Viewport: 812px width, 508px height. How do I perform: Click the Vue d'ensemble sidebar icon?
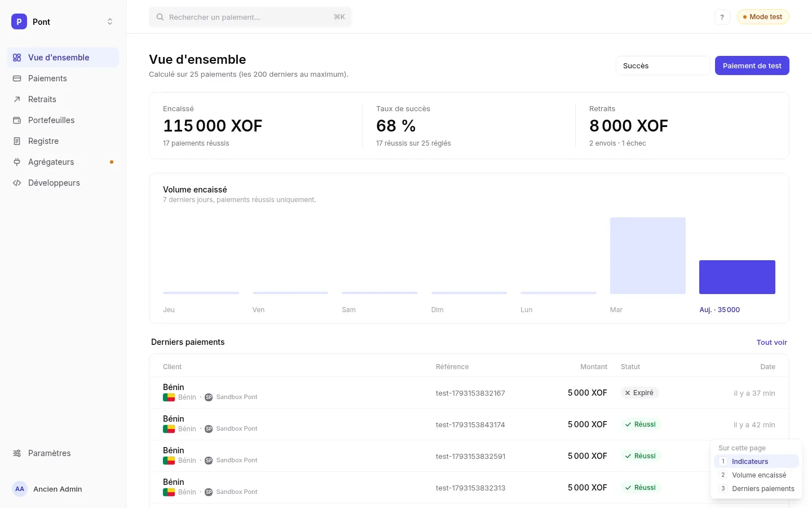pos(17,58)
